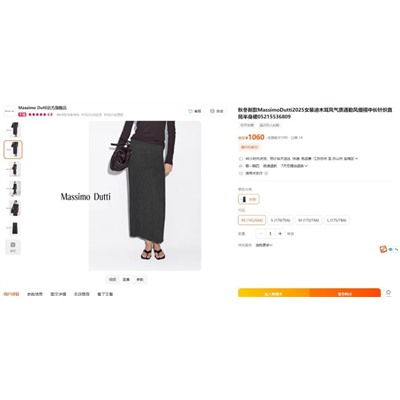Click the favorite star icon beside buy buttons

pyautogui.click(x=388, y=292)
